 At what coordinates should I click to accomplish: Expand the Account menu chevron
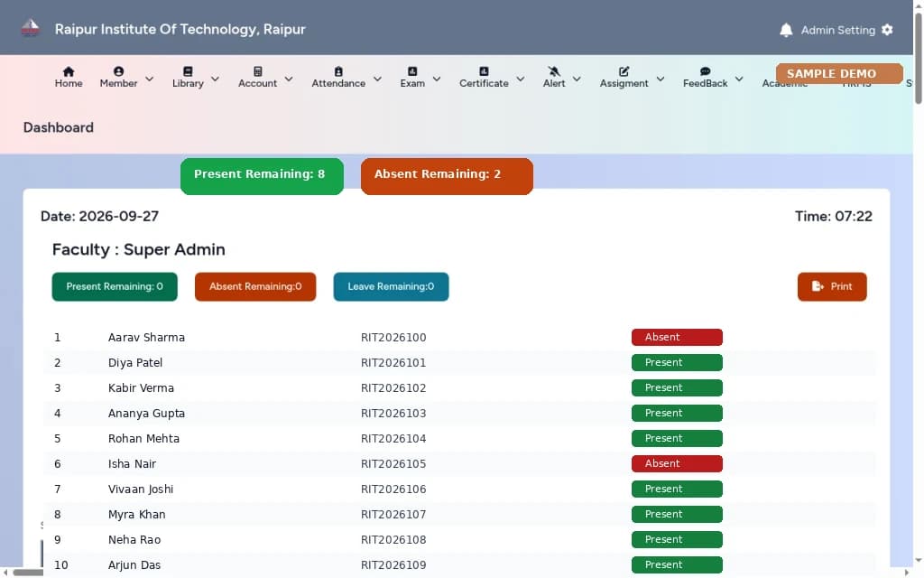[289, 79]
